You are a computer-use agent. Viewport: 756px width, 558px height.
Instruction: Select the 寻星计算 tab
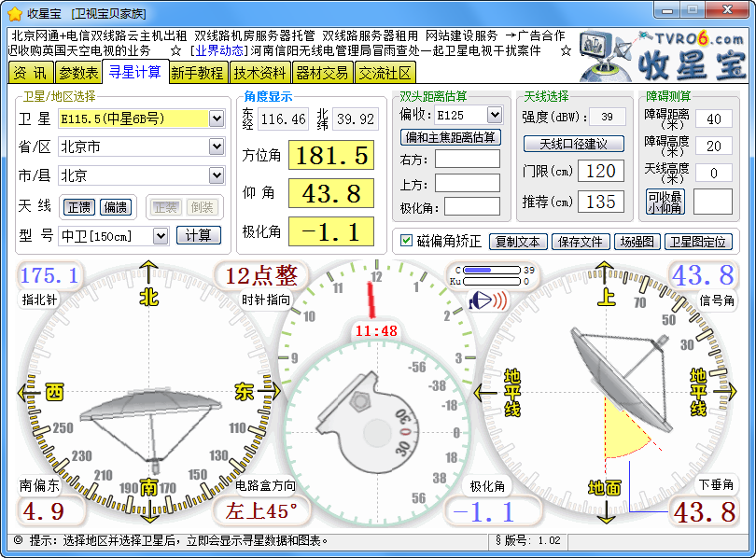click(135, 72)
